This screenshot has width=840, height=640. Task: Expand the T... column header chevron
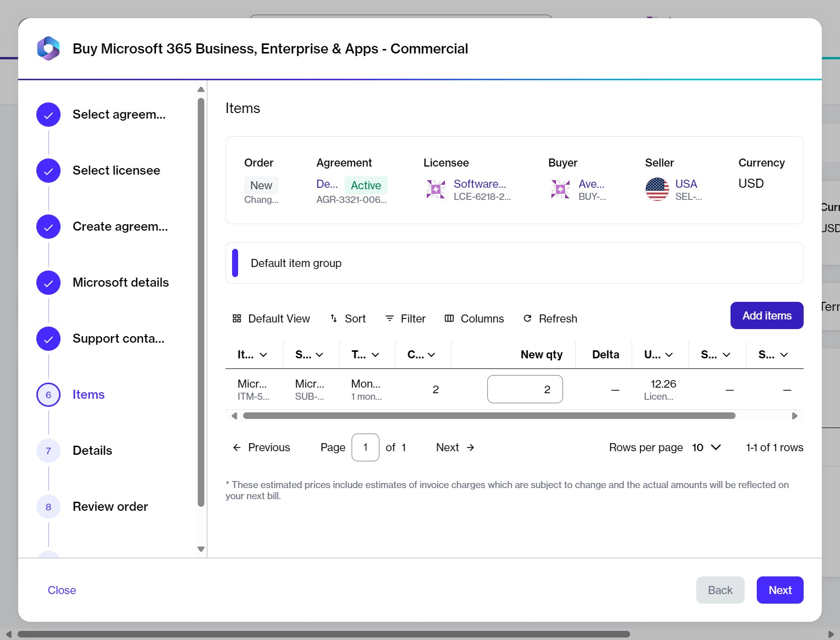coord(375,355)
